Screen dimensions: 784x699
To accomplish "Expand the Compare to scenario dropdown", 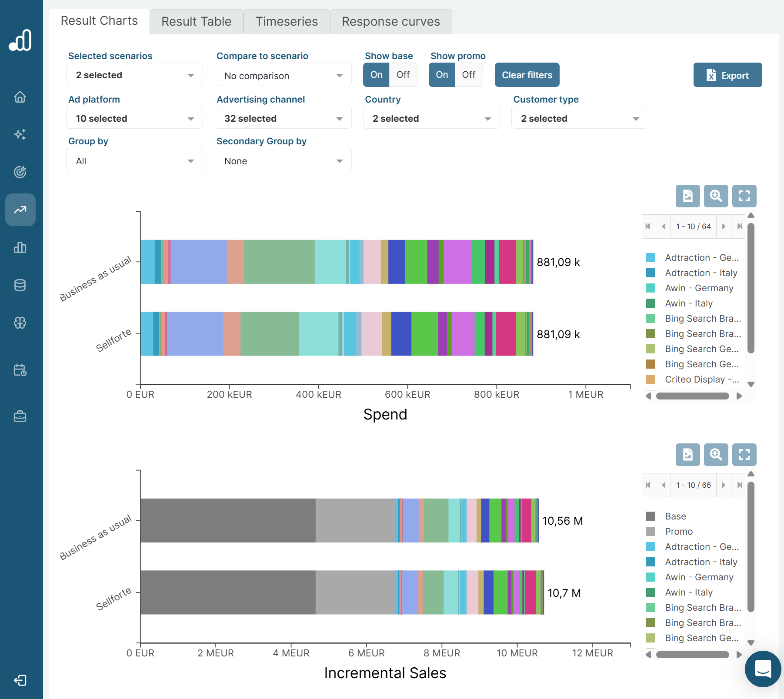I will [x=283, y=76].
